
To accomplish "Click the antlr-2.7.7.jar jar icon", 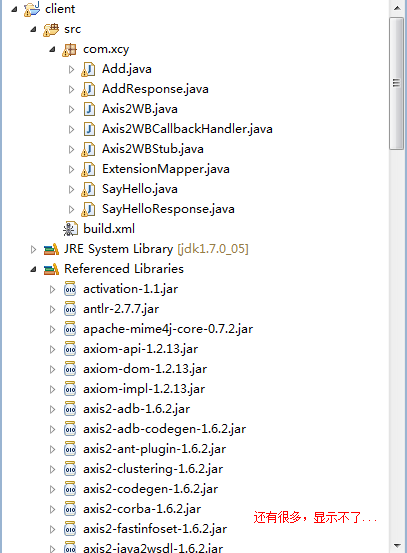I will click(70, 309).
